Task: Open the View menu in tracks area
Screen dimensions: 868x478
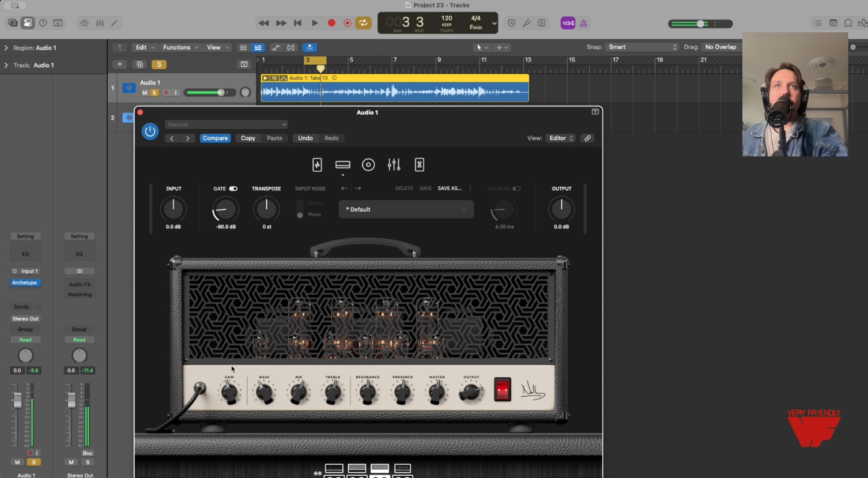Action: pos(218,47)
